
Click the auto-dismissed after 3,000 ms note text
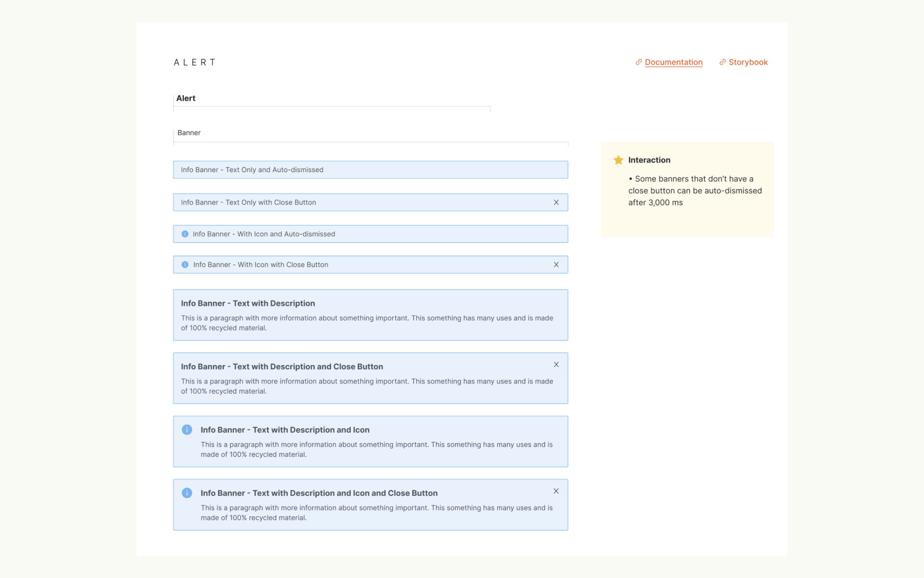tap(695, 191)
